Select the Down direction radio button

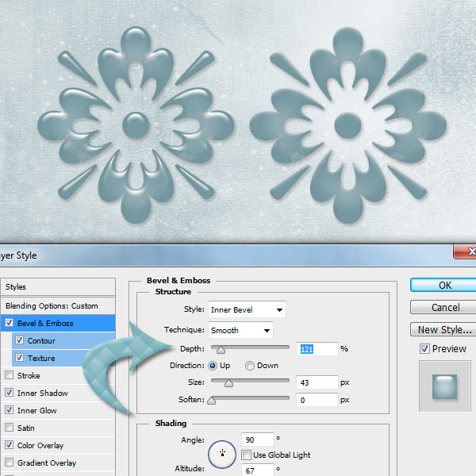[250, 366]
